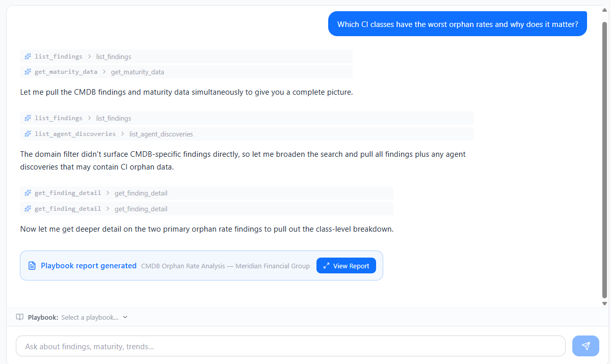Expand the list_agent_discoveries tool call
This screenshot has width=611, height=364.
click(x=122, y=134)
